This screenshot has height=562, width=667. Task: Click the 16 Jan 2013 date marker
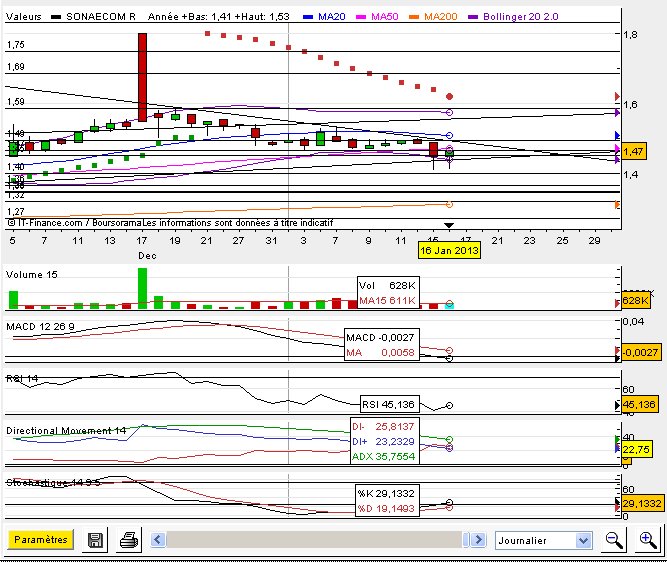449,250
